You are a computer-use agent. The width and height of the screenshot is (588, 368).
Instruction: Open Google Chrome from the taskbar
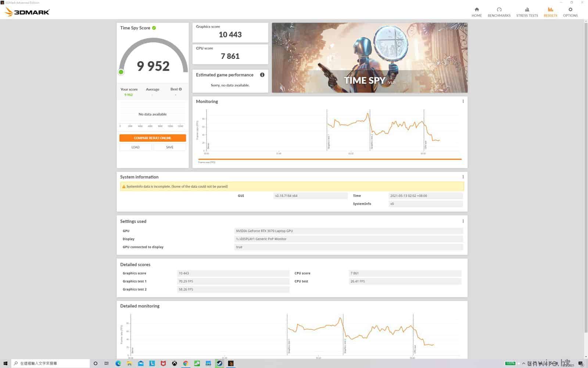point(186,363)
